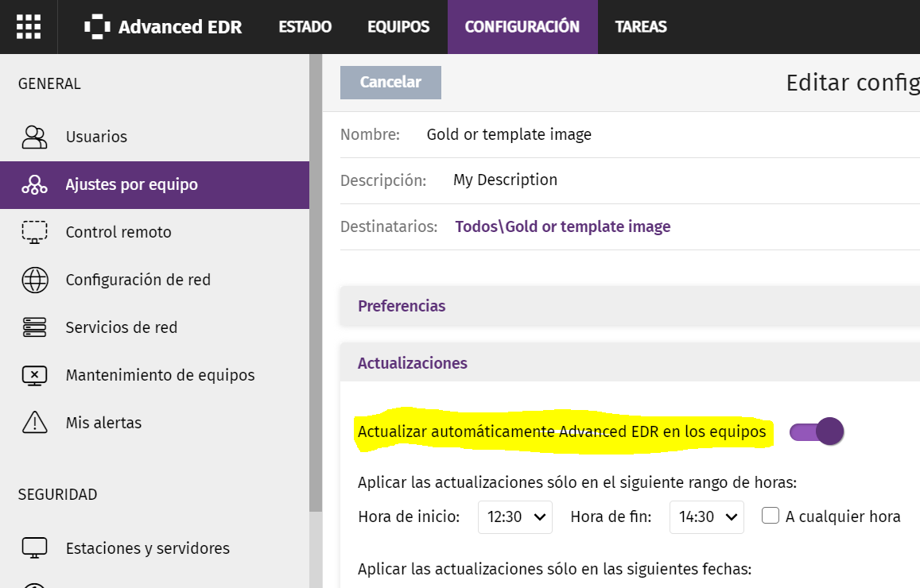Open the Hora de fin 14:30 dropdown
The image size is (920, 588).
pyautogui.click(x=706, y=517)
